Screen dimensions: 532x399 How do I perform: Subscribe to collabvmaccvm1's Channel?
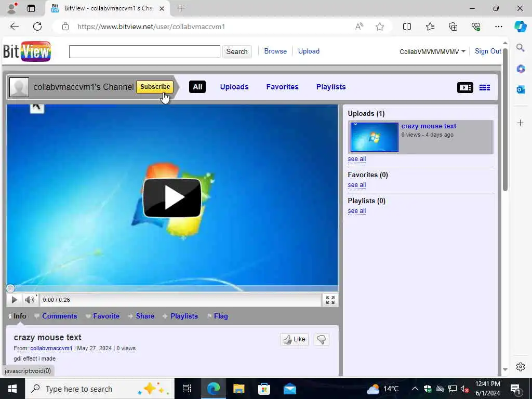click(x=155, y=87)
